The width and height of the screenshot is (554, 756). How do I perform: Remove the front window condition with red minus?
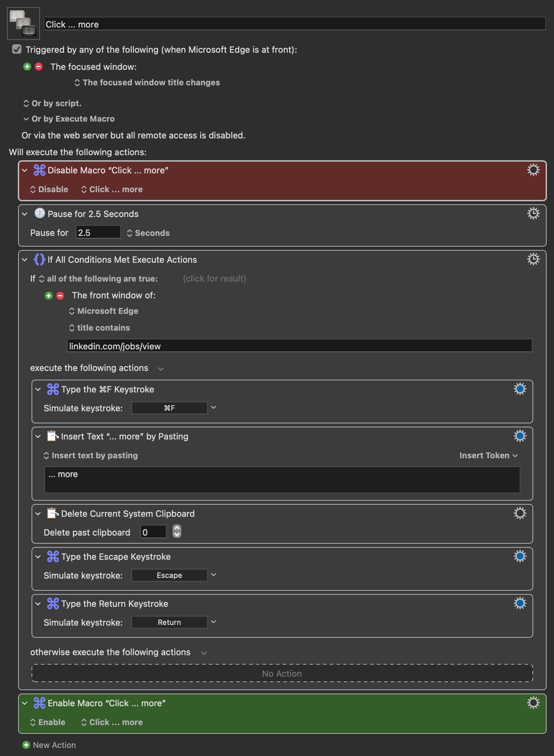click(x=60, y=295)
